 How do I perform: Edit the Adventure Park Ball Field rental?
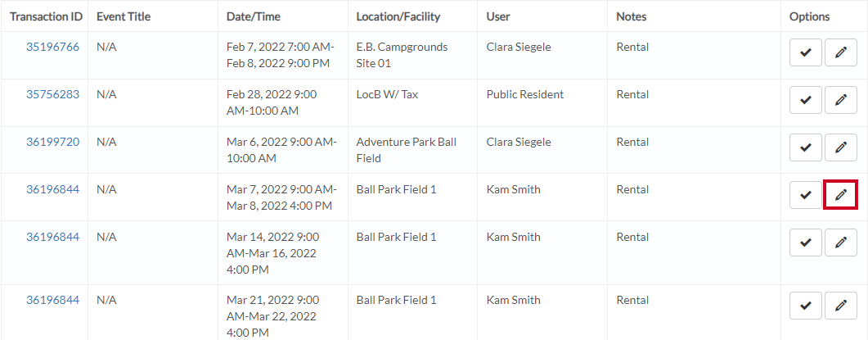841,147
